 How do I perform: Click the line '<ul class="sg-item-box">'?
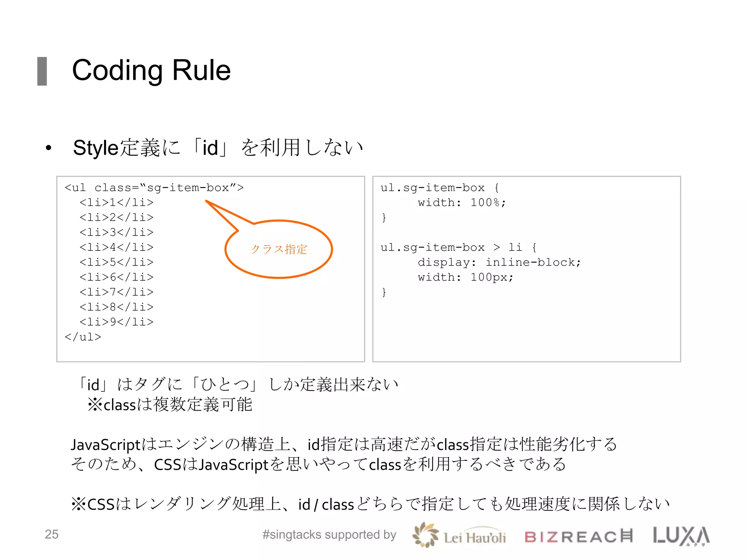tap(154, 187)
